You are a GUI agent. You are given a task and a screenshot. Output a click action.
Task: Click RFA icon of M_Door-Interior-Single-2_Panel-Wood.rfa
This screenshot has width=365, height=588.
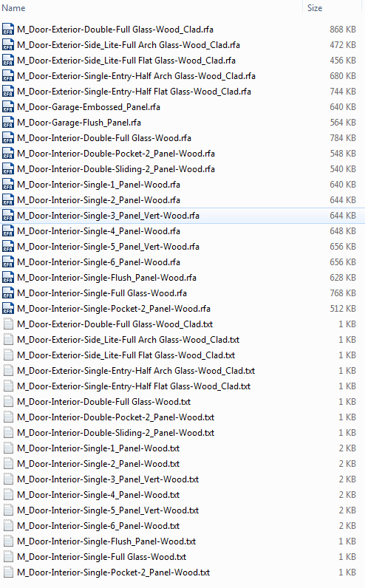tap(8, 200)
